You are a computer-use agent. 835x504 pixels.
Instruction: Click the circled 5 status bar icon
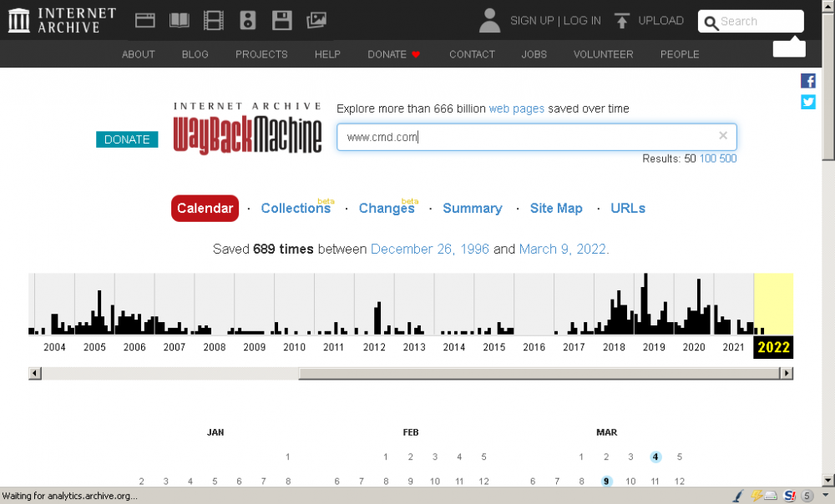tap(807, 496)
